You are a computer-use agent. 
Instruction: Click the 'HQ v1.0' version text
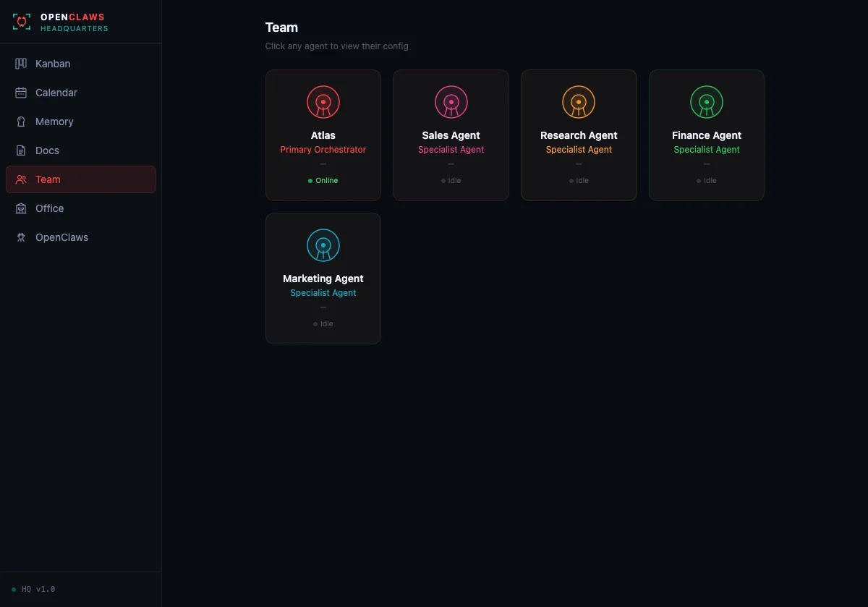click(x=38, y=590)
